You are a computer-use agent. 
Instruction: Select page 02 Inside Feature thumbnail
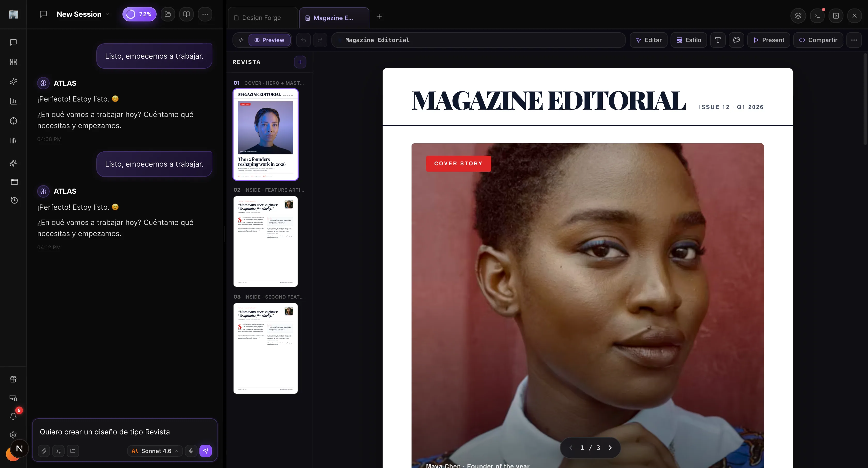[266, 241]
